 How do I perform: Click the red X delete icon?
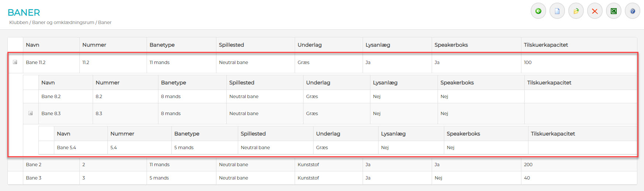(x=595, y=11)
